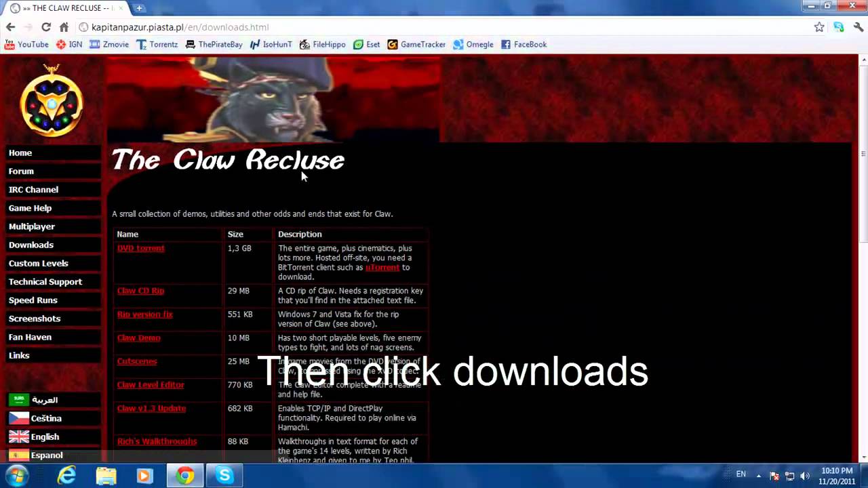This screenshot has height=488, width=868.
Task: Click the DVD torrent download link
Action: [140, 248]
